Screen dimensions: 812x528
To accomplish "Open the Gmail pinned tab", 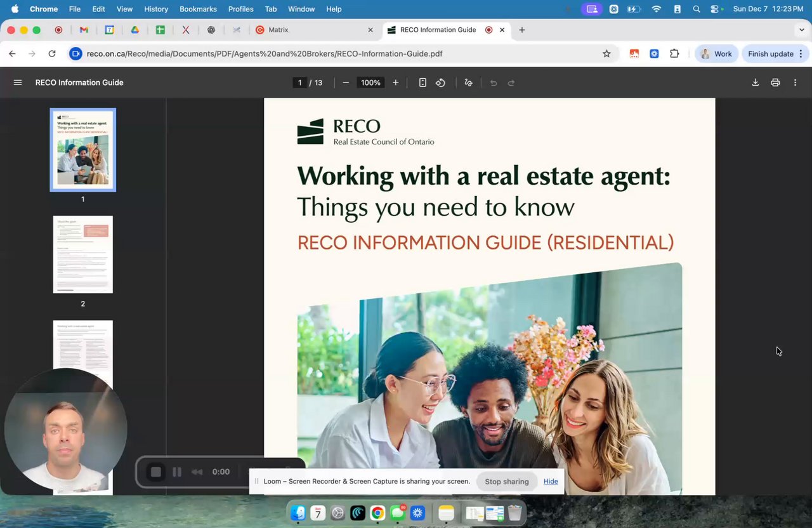I will [x=84, y=30].
